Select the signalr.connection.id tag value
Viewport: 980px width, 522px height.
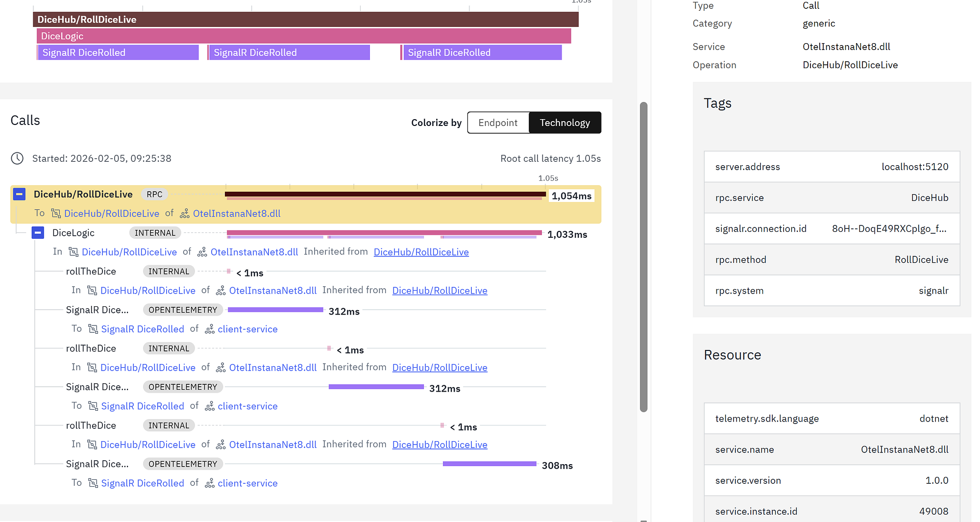coord(889,229)
